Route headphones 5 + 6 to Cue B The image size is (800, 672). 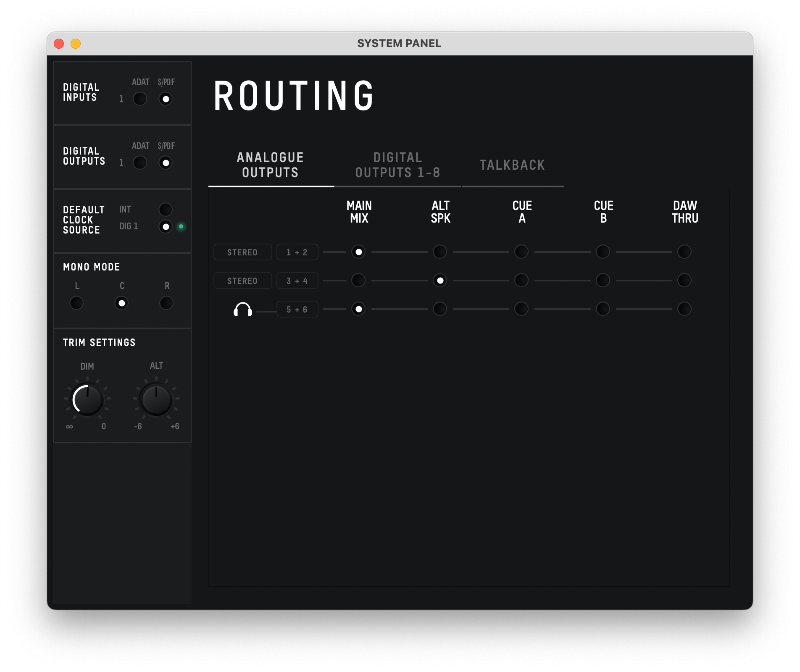(x=603, y=309)
